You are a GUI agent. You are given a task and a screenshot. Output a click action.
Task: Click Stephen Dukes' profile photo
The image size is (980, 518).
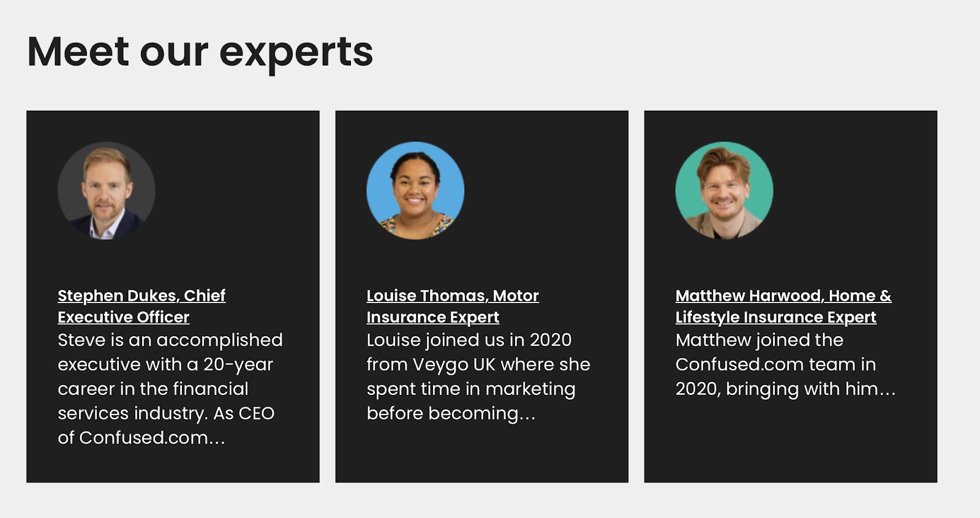click(x=107, y=190)
